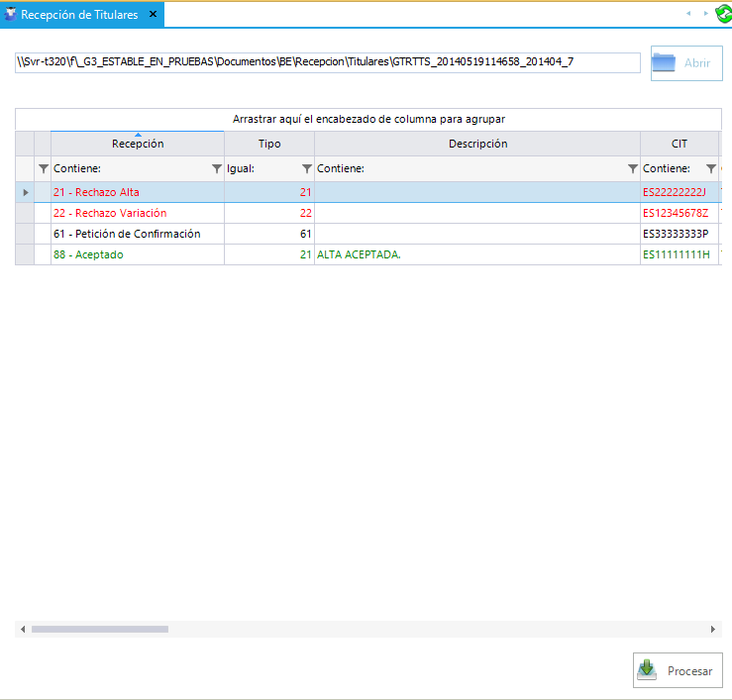The width and height of the screenshot is (732, 700).
Task: Click Tipo cell 21 in Rechazo Alta row
Action: 269,192
